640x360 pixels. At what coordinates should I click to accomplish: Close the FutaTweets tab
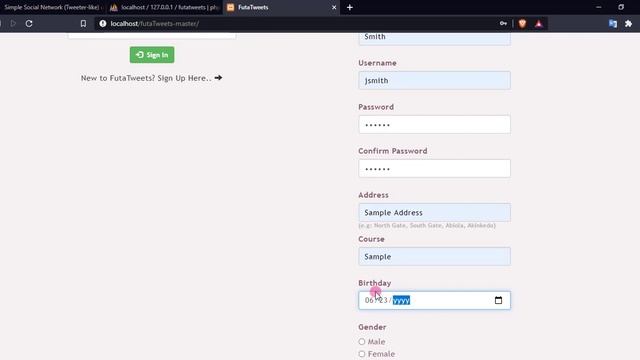334,7
